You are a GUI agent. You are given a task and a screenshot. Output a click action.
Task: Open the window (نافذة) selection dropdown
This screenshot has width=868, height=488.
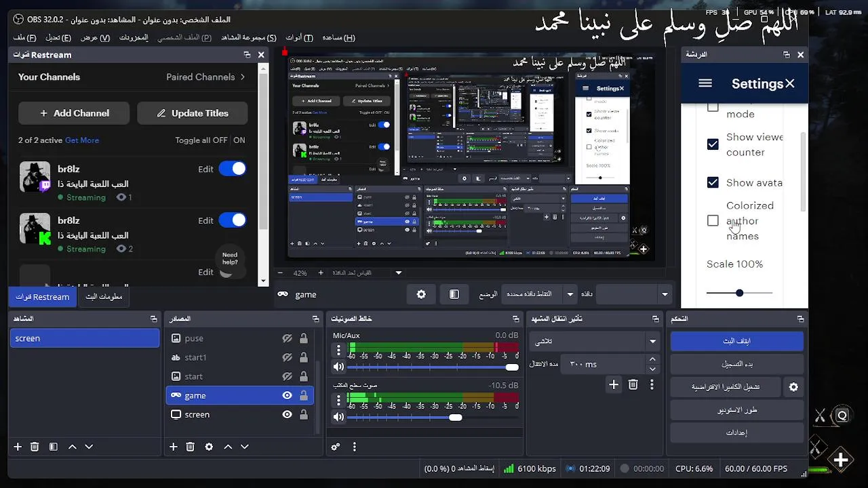click(x=634, y=294)
